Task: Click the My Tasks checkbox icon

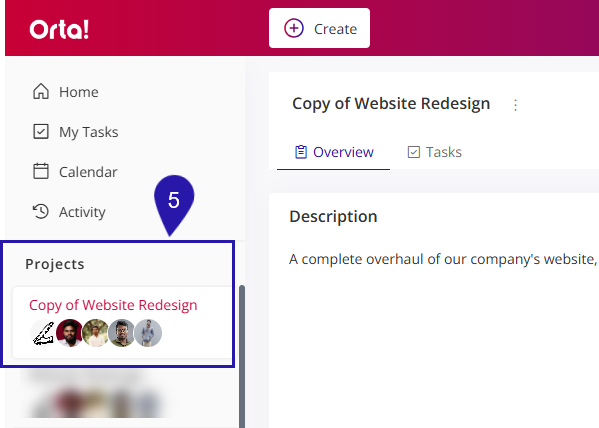Action: click(41, 131)
